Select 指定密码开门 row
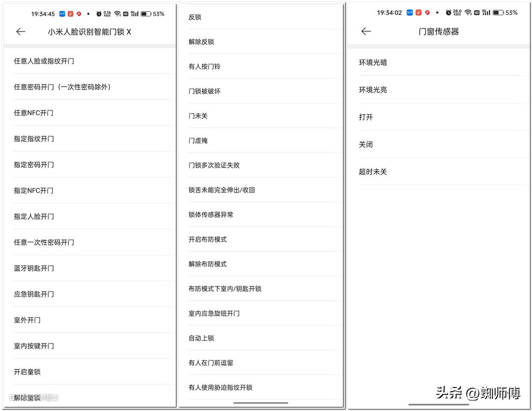The image size is (532, 411). [90, 164]
